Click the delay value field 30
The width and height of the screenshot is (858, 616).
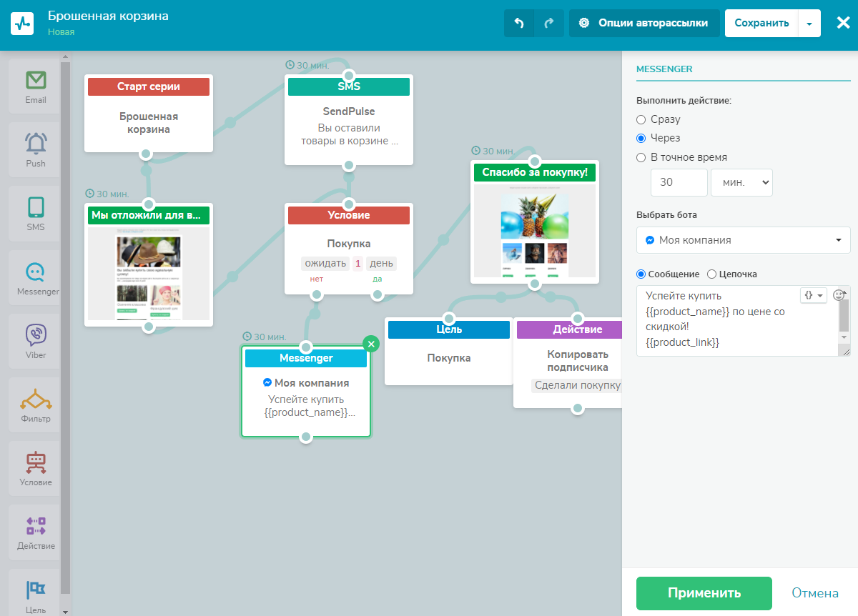tap(679, 182)
